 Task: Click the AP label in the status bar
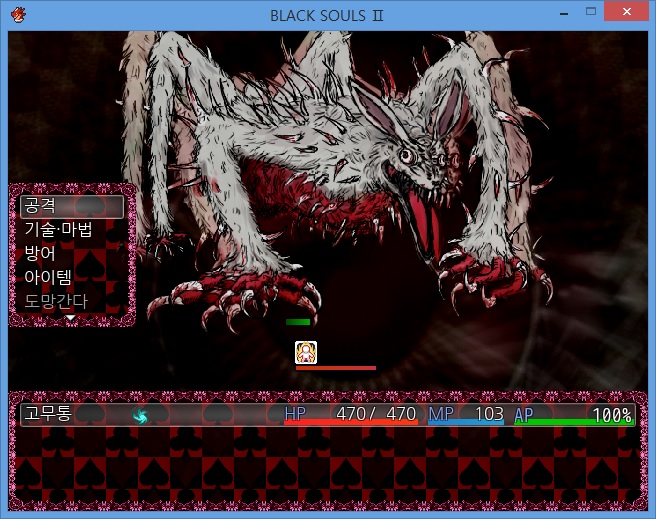523,415
